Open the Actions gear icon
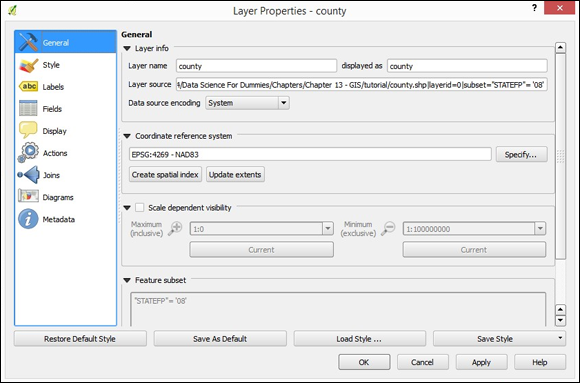This screenshot has height=383, width=580. 28,152
